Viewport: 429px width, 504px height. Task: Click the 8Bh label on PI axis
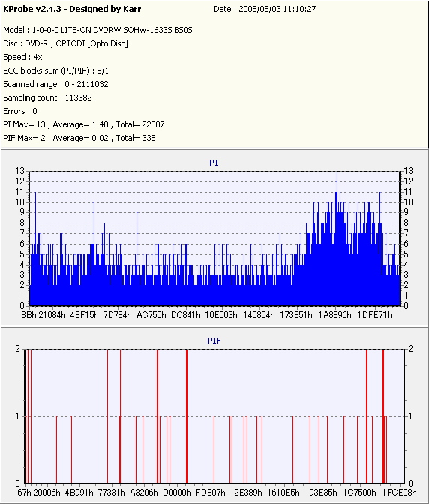click(x=28, y=315)
